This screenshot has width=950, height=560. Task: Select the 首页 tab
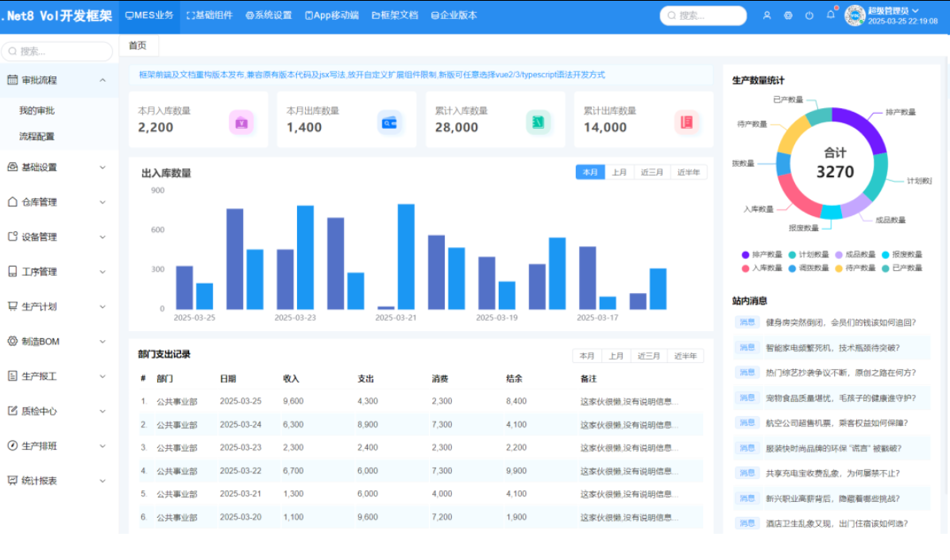coord(137,46)
